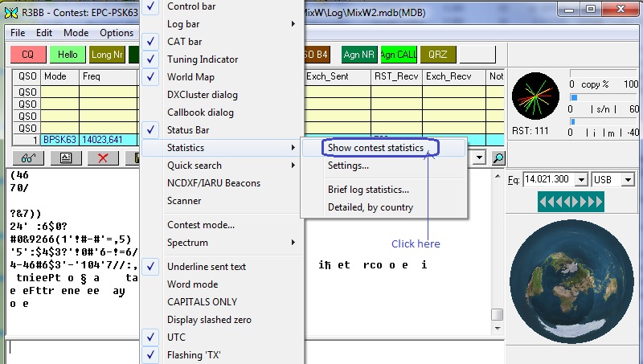643x364 pixels.
Task: Select Show contest statistics
Action: [x=375, y=148]
